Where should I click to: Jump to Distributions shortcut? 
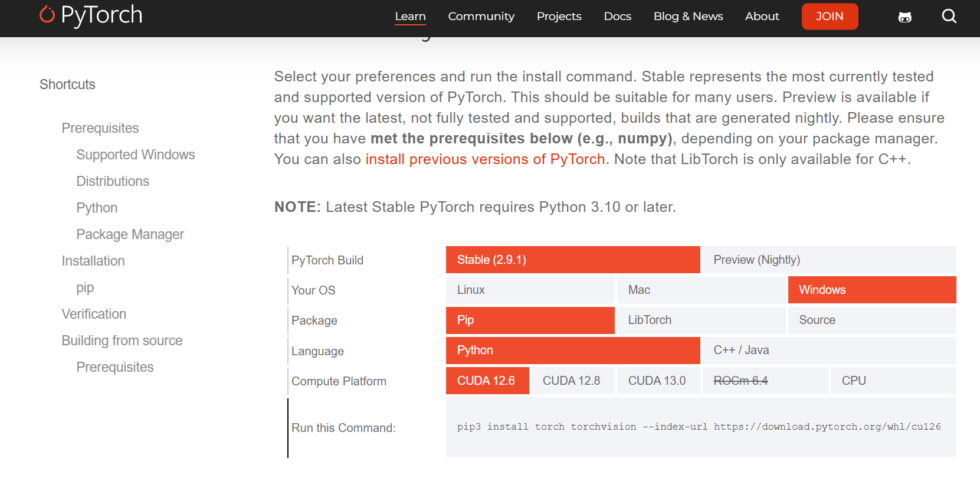(113, 181)
